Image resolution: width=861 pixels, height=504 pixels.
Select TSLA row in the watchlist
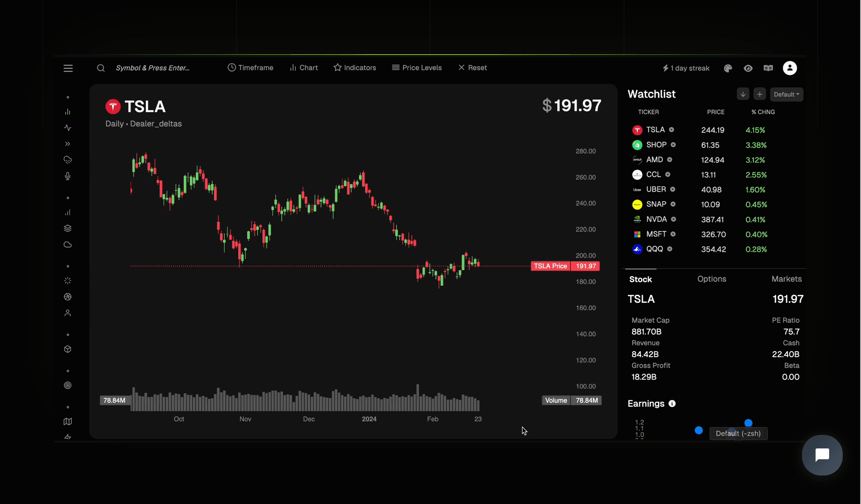(x=716, y=130)
